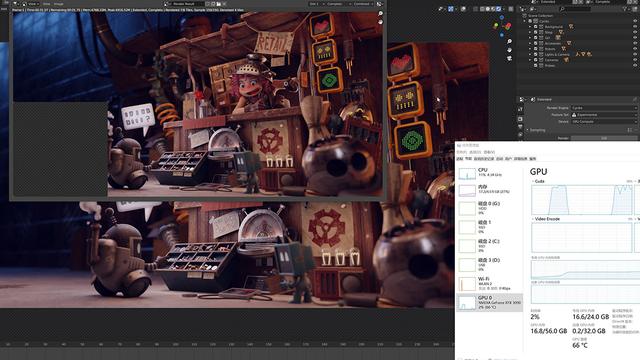Click the outliner search field
Image resolution: width=640 pixels, height=360 pixels.
[575, 9]
